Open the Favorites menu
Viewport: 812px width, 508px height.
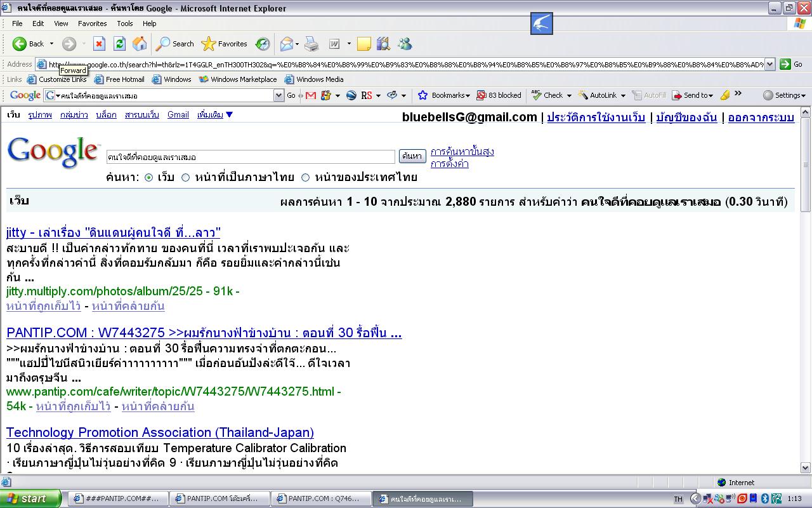point(93,23)
